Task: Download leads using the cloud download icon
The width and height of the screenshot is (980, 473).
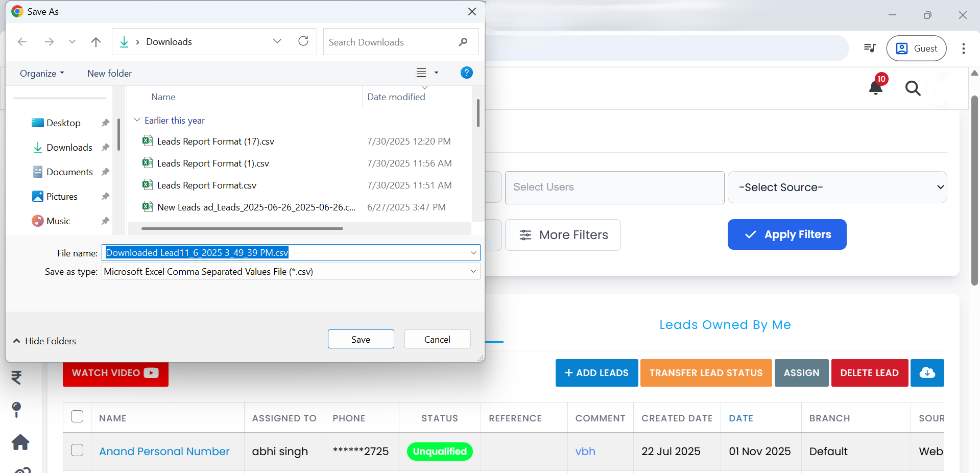Action: 927,373
